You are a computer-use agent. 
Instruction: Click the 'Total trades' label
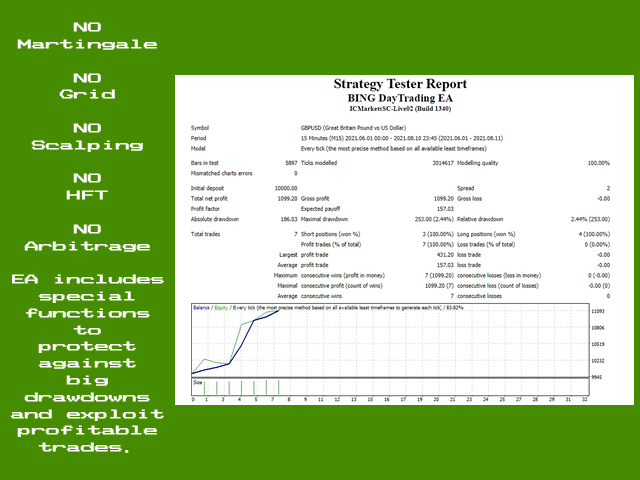tap(205, 234)
